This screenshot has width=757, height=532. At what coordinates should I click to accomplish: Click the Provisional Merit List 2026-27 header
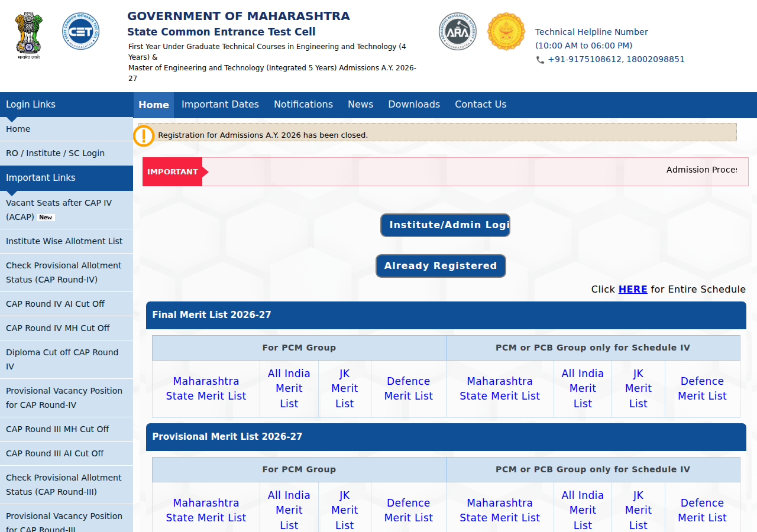point(446,437)
